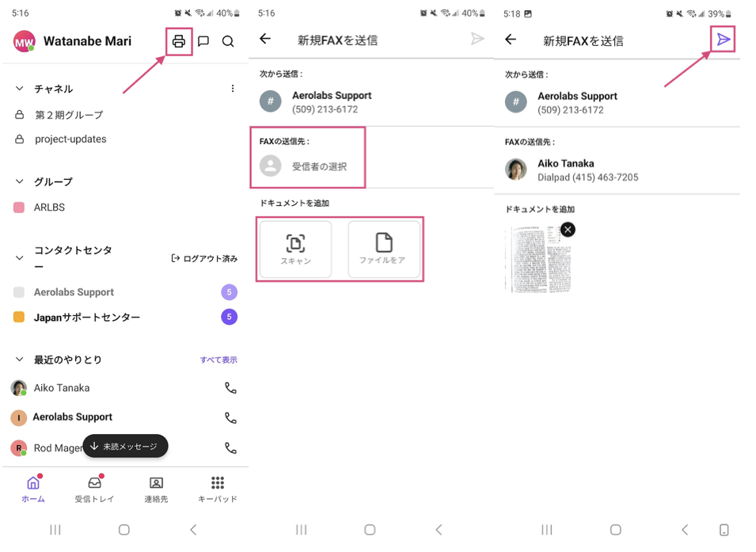Open the fax printer icon in header

179,41
